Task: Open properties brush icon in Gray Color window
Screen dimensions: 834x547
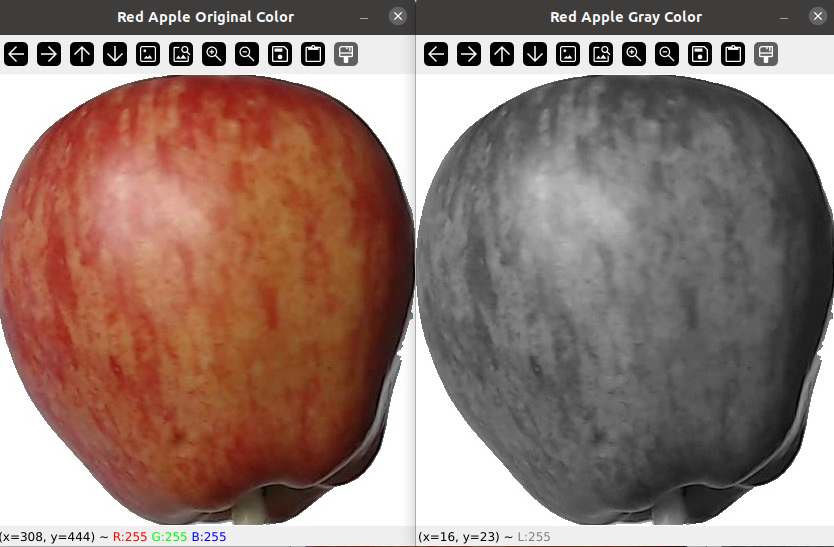Action: tap(766, 54)
